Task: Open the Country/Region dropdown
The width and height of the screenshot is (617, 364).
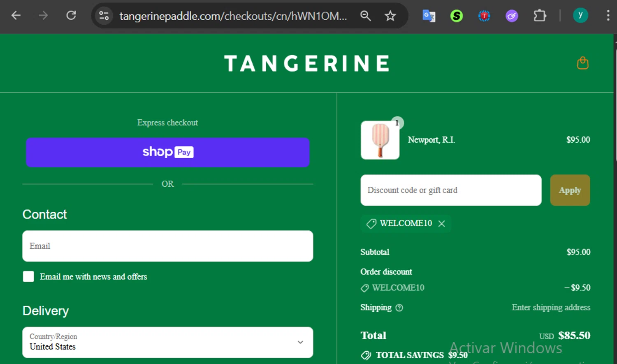Action: click(x=168, y=342)
